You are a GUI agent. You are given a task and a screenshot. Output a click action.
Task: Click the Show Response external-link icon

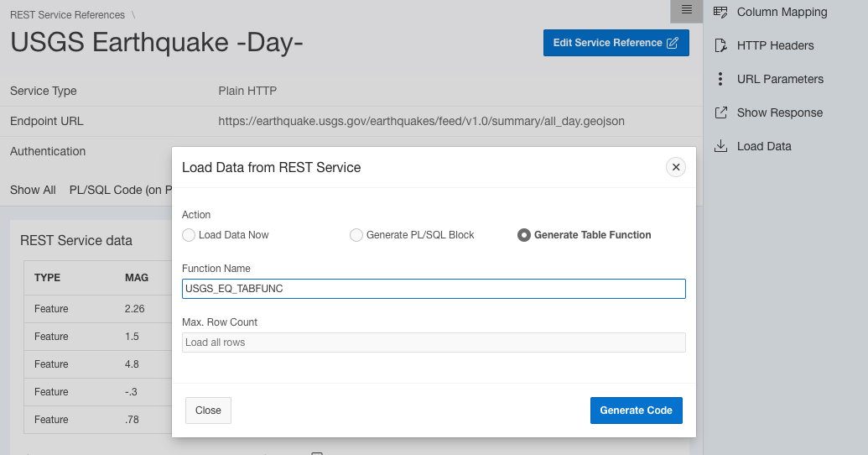(x=720, y=113)
